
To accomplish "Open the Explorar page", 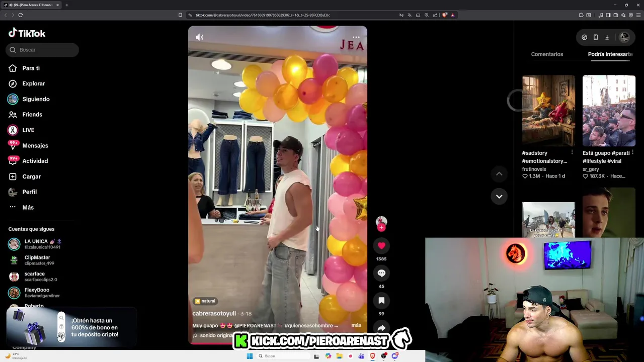I will tap(33, 83).
